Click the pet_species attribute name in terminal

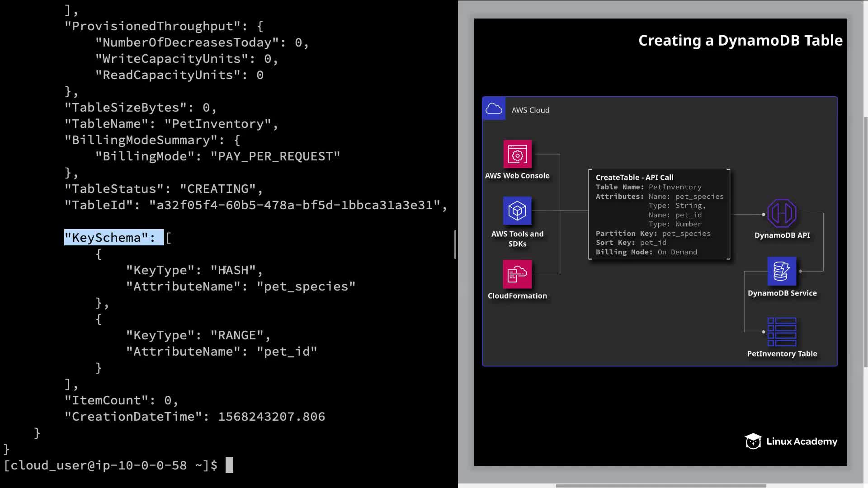(306, 286)
